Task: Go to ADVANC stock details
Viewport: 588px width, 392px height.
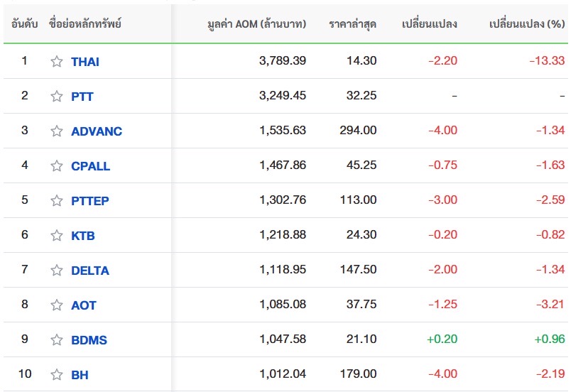Action: pos(97,131)
